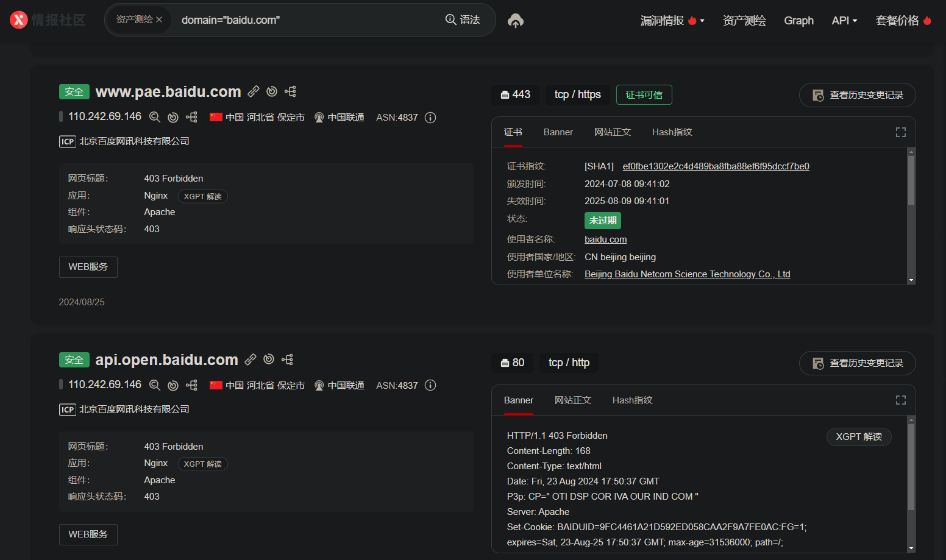This screenshot has height=560, width=946.
Task: Expand certificate panel to fullscreen
Action: 901,132
